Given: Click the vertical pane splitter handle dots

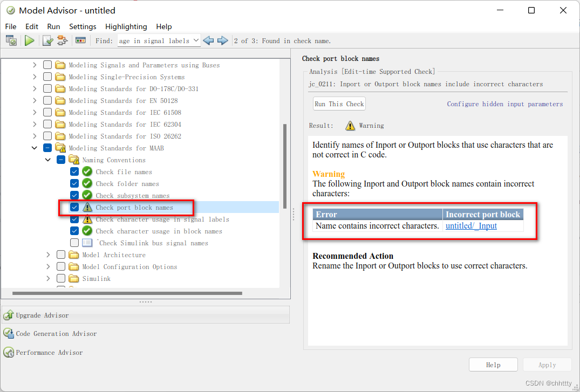Looking at the screenshot, I should click(294, 214).
